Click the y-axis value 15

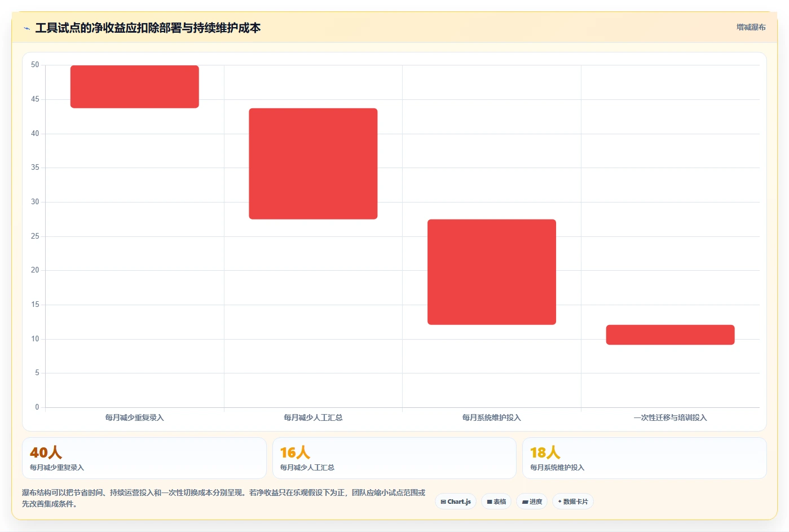(x=35, y=305)
